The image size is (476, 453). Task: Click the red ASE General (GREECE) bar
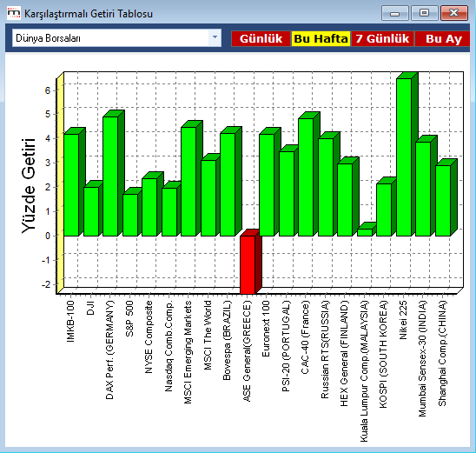click(248, 265)
